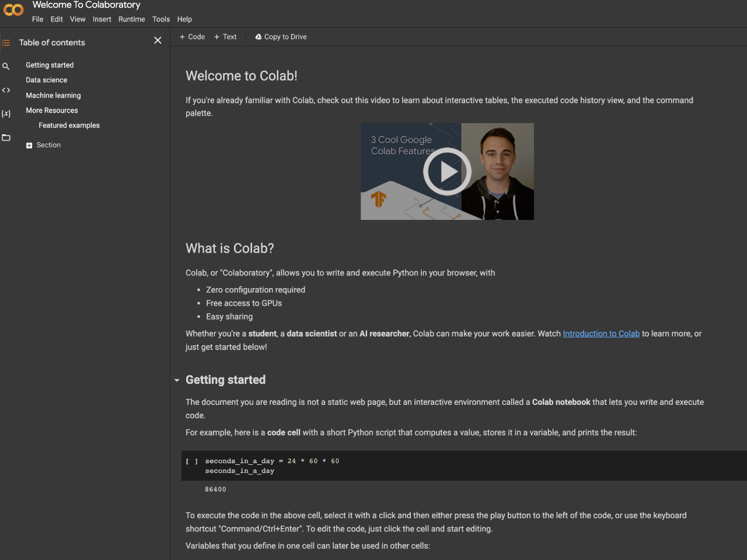Click the 86400 output value

pyautogui.click(x=215, y=489)
